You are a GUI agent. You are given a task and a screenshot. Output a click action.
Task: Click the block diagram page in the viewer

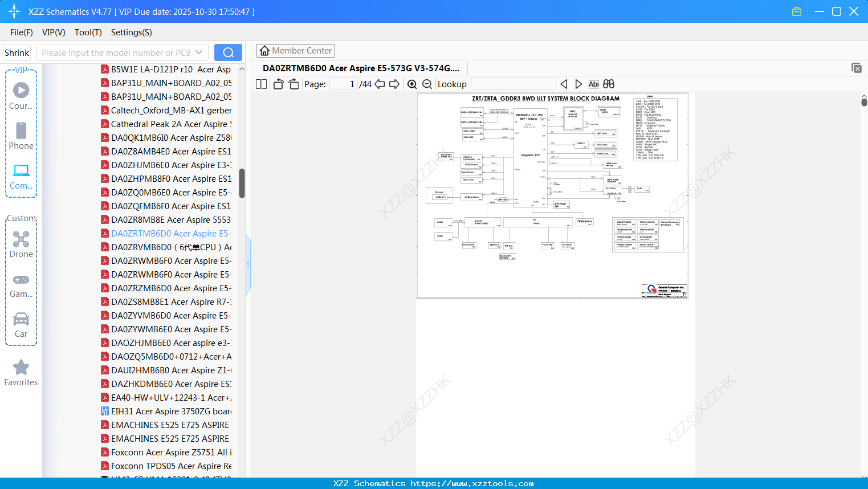[552, 195]
